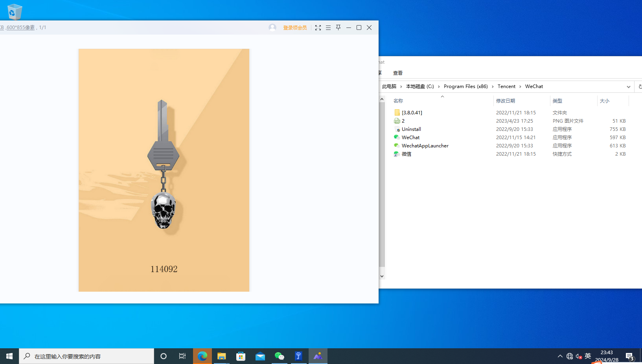This screenshot has width=642, height=364.
Task: Click the orange member login link
Action: click(x=295, y=28)
